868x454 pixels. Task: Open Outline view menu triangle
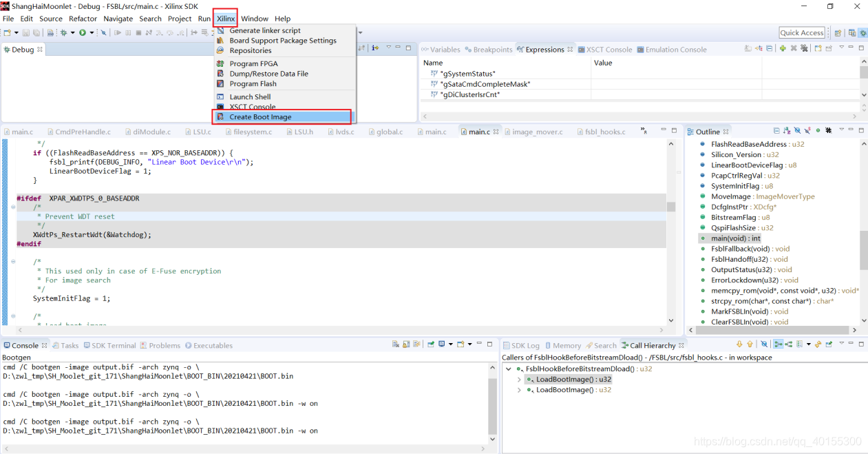(841, 129)
